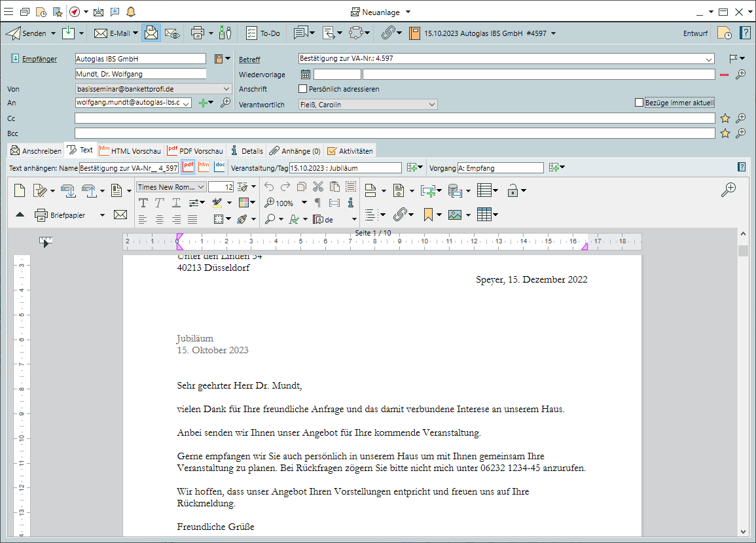Open the Aktivitäten tab
756x543 pixels.
coord(350,151)
